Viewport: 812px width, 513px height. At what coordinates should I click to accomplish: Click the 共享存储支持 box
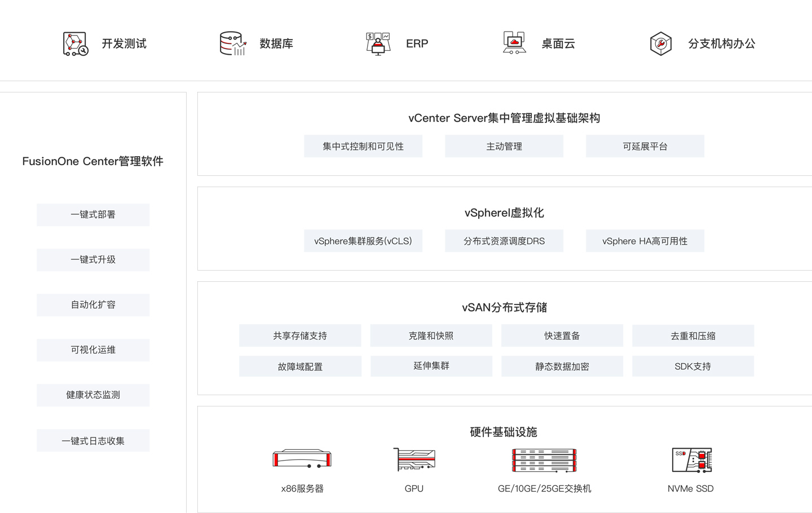coord(300,335)
